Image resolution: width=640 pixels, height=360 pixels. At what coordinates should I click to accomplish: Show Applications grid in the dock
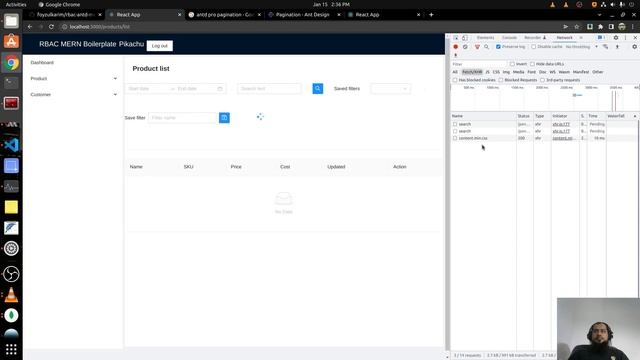[x=11, y=349]
